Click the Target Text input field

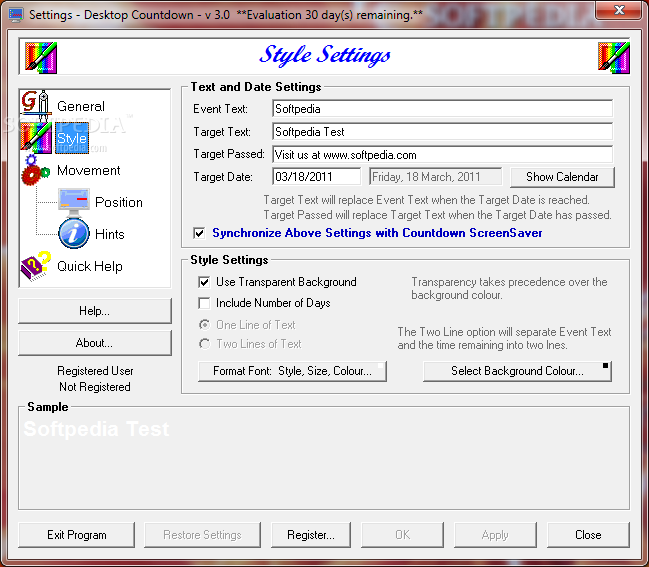coord(442,132)
